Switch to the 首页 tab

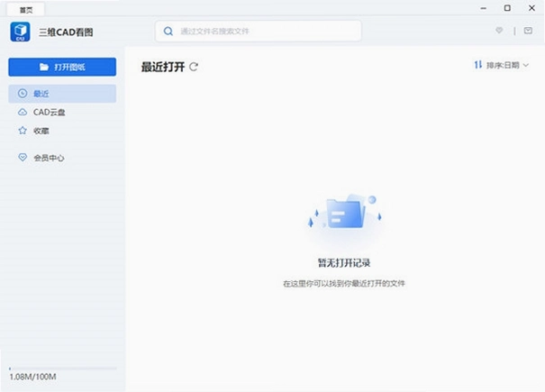[26, 10]
